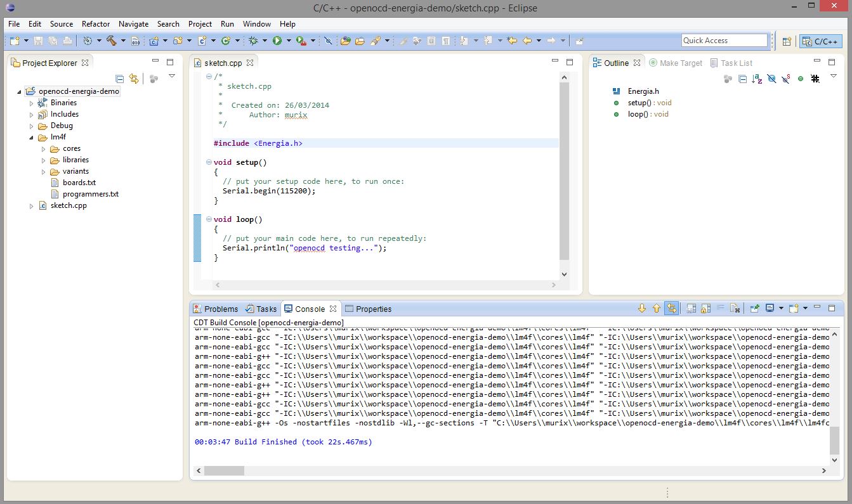Click the Skip All Breakpoints icon
Screen dimensions: 852x504
[x=328, y=41]
